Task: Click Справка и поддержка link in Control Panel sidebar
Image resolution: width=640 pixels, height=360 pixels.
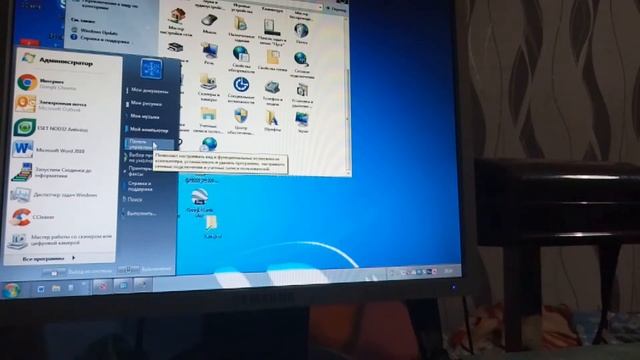Action: coord(100,39)
